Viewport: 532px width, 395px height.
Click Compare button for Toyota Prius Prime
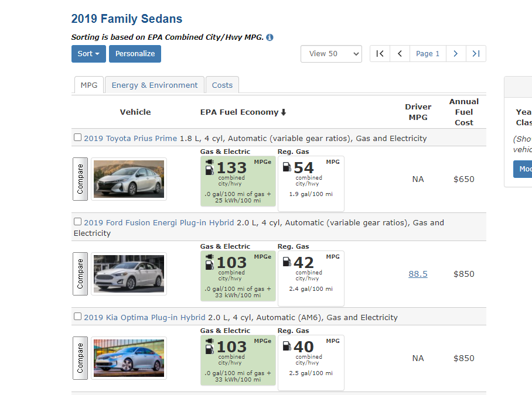pos(80,179)
